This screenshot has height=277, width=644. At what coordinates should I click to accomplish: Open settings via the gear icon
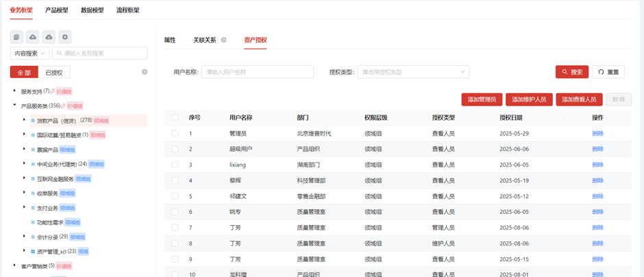[x=65, y=37]
